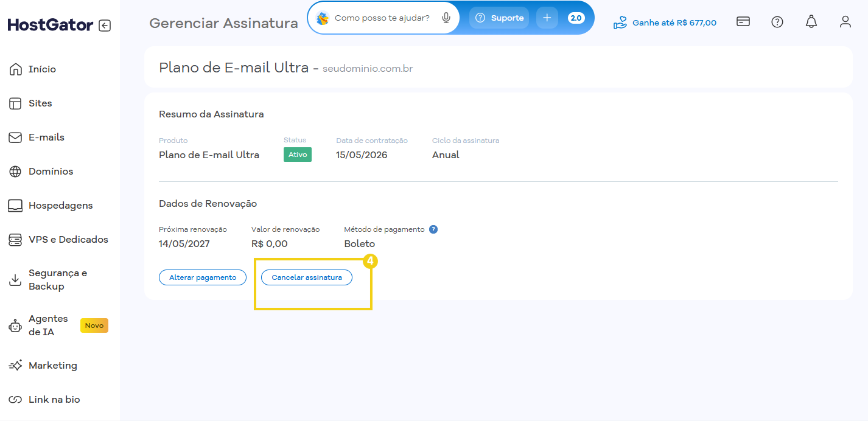Click the Cancelar assinatura button
Viewport: 868px width, 421px height.
click(307, 277)
